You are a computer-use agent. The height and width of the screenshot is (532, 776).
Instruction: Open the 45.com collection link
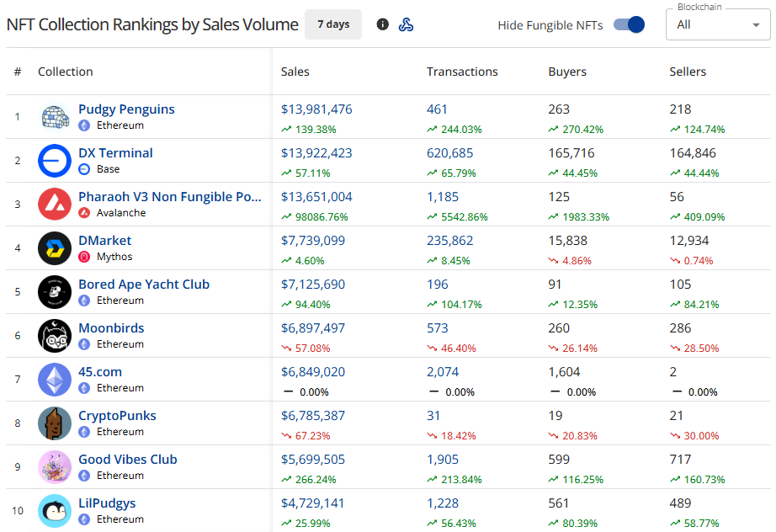tap(100, 372)
